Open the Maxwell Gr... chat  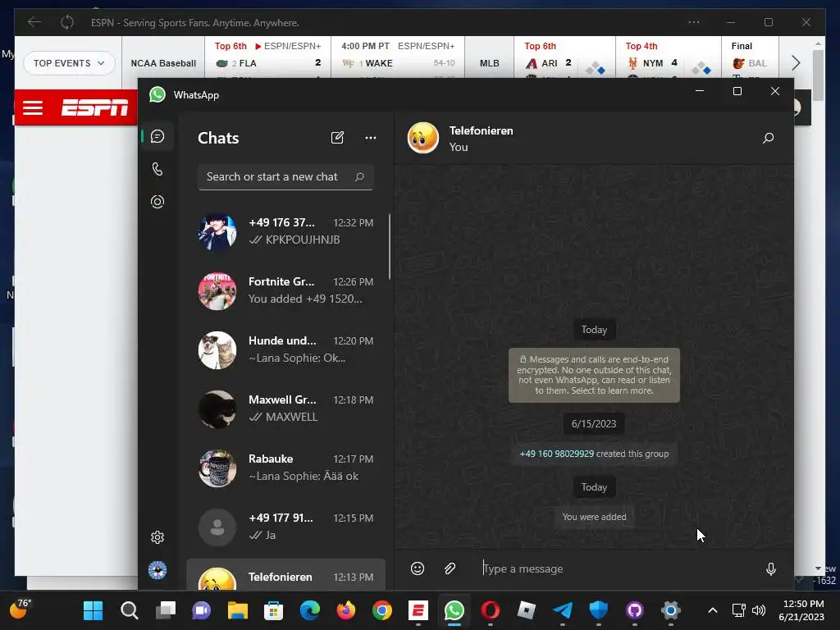pos(286,409)
